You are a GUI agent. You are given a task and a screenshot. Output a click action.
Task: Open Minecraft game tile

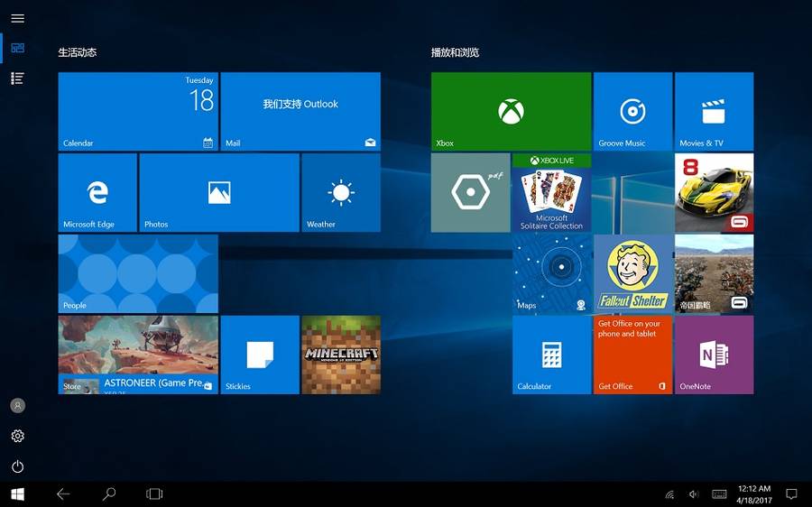(x=340, y=355)
